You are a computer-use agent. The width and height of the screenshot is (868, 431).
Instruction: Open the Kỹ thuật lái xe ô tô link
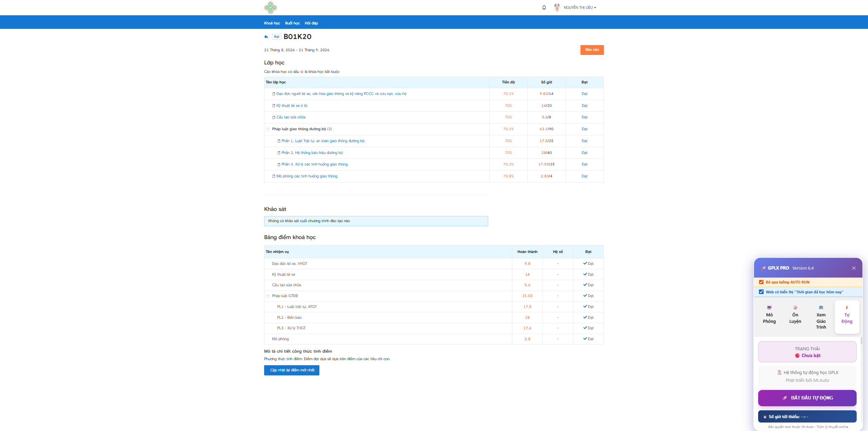292,106
